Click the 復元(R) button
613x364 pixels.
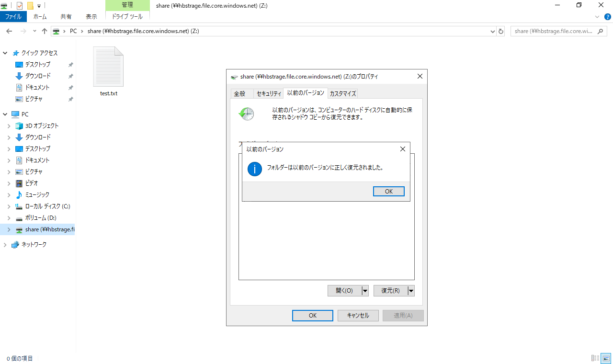390,291
